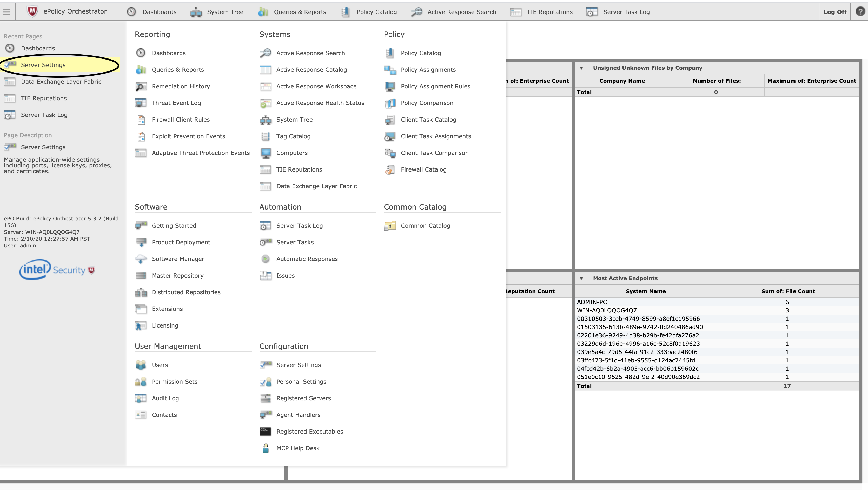
Task: Click the Firewall Catalog icon
Action: coord(389,170)
